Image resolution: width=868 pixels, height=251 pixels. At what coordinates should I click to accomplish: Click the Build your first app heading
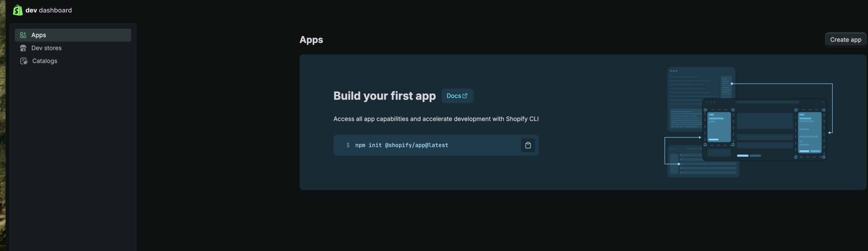click(384, 96)
